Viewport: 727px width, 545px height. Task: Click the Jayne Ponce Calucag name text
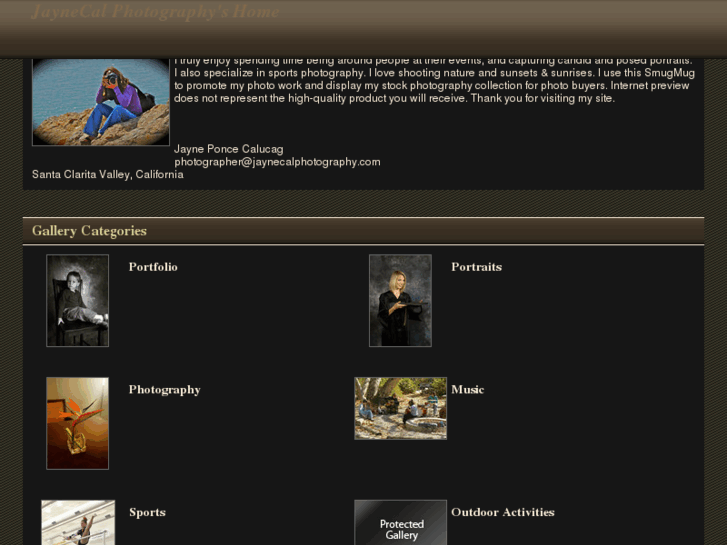(x=229, y=149)
